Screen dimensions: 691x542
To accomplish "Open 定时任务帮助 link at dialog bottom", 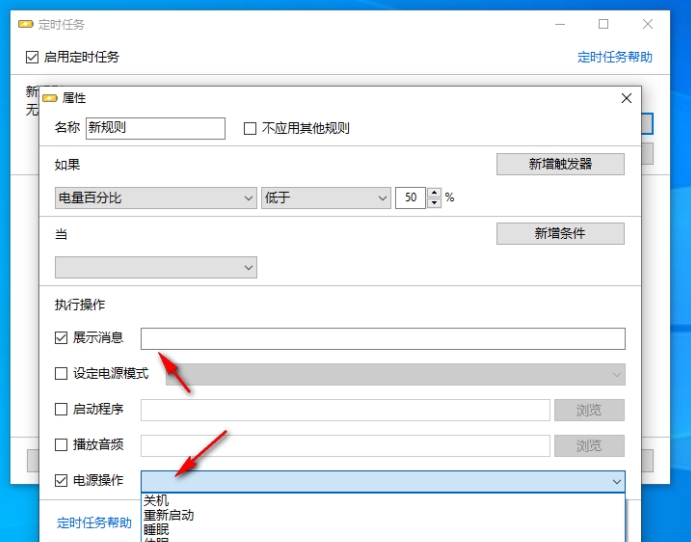I will (x=94, y=523).
